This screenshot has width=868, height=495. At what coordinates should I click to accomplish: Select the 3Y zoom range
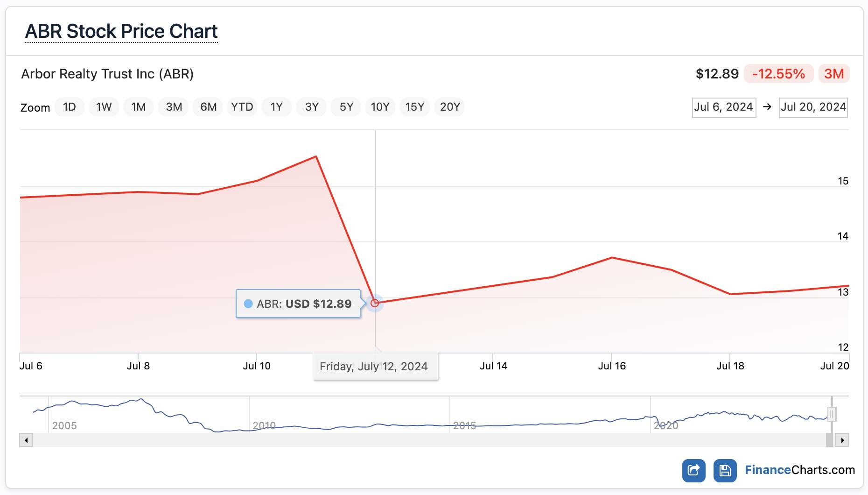click(x=312, y=107)
